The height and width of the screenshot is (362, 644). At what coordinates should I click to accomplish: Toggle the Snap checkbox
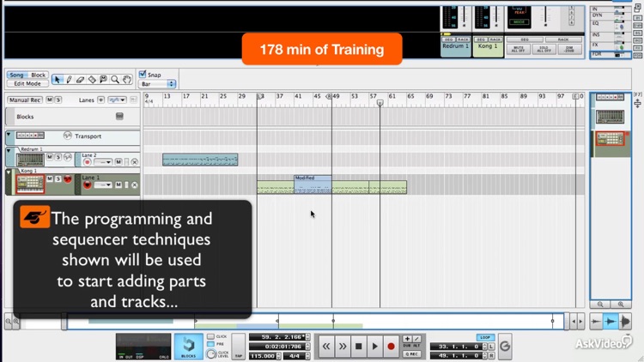pyautogui.click(x=143, y=75)
